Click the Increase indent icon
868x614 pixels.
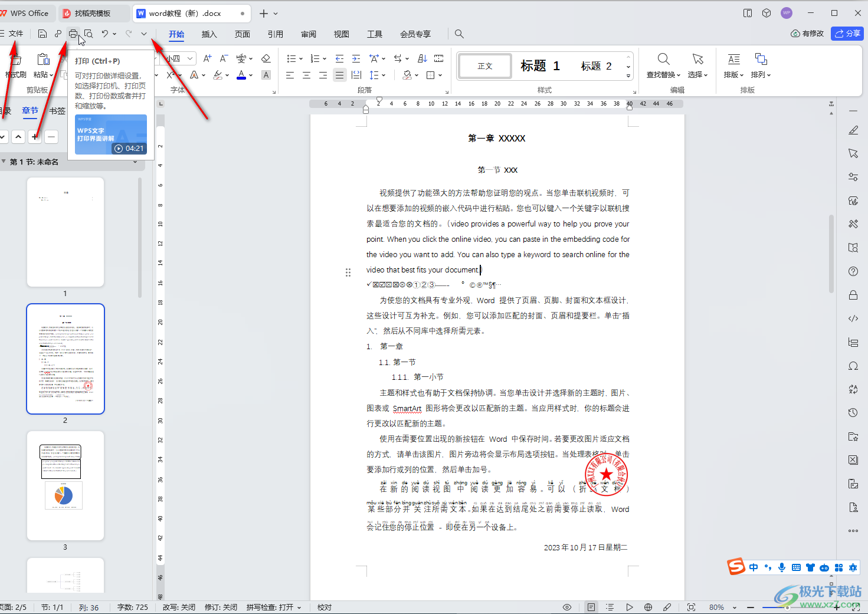tap(356, 58)
